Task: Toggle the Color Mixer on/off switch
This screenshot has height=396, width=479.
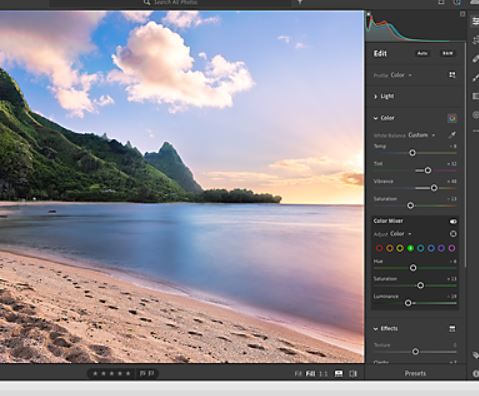Action: (x=453, y=221)
